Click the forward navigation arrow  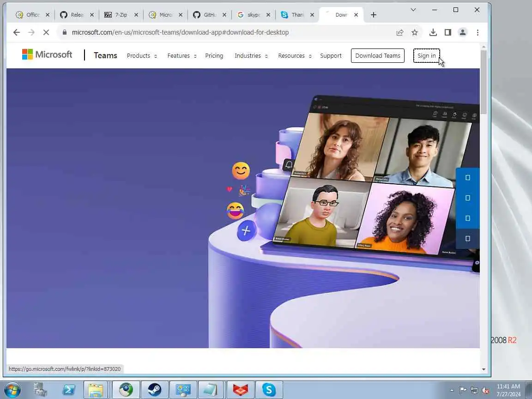[x=31, y=32]
